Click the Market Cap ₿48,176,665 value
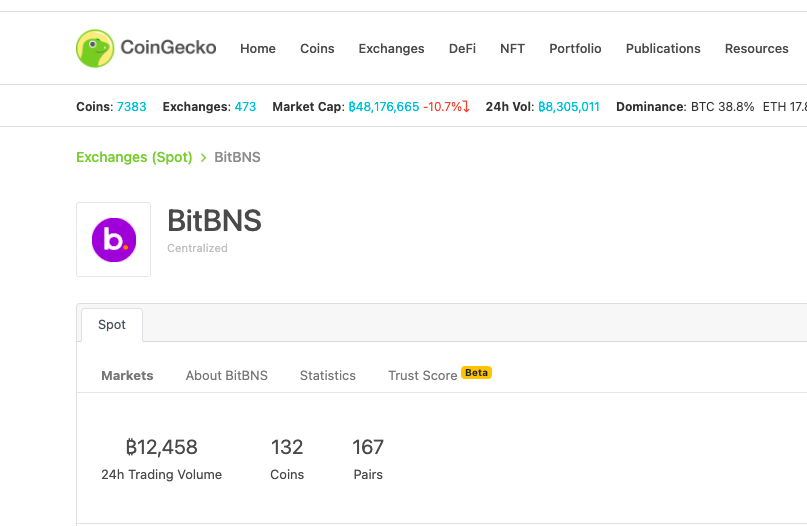The height and width of the screenshot is (526, 807). pos(384,107)
